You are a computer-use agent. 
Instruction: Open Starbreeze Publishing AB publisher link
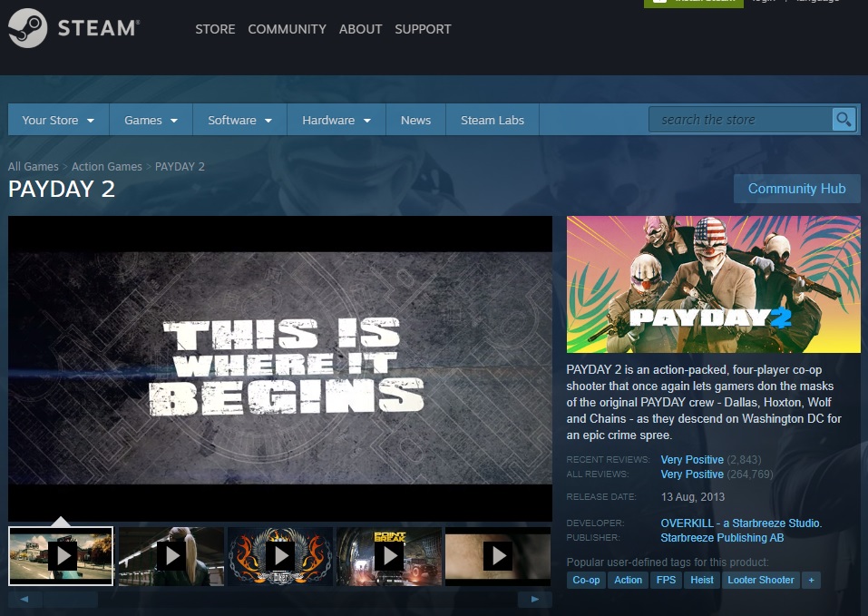tap(722, 537)
